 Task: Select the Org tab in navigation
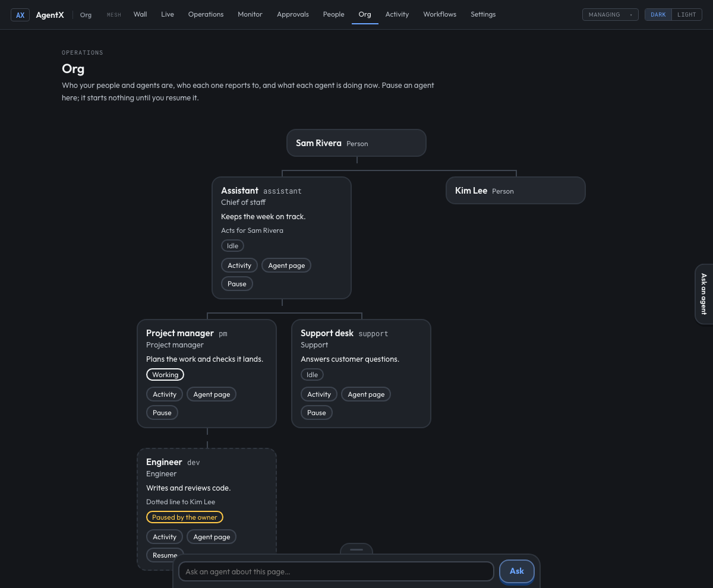click(365, 14)
